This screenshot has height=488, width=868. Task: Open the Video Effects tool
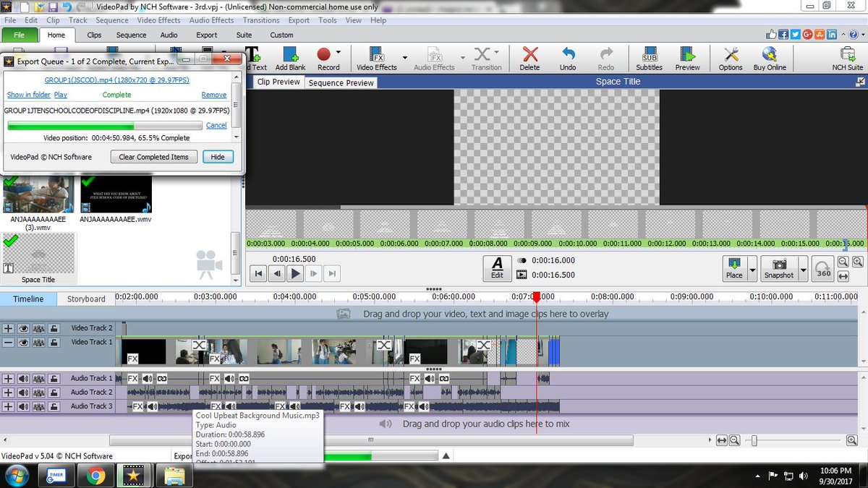click(376, 58)
